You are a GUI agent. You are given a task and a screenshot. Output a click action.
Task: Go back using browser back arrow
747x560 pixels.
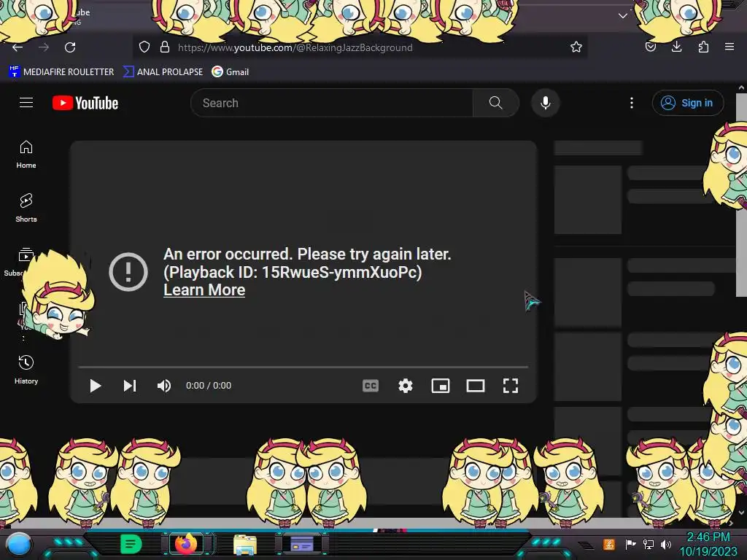click(x=18, y=47)
